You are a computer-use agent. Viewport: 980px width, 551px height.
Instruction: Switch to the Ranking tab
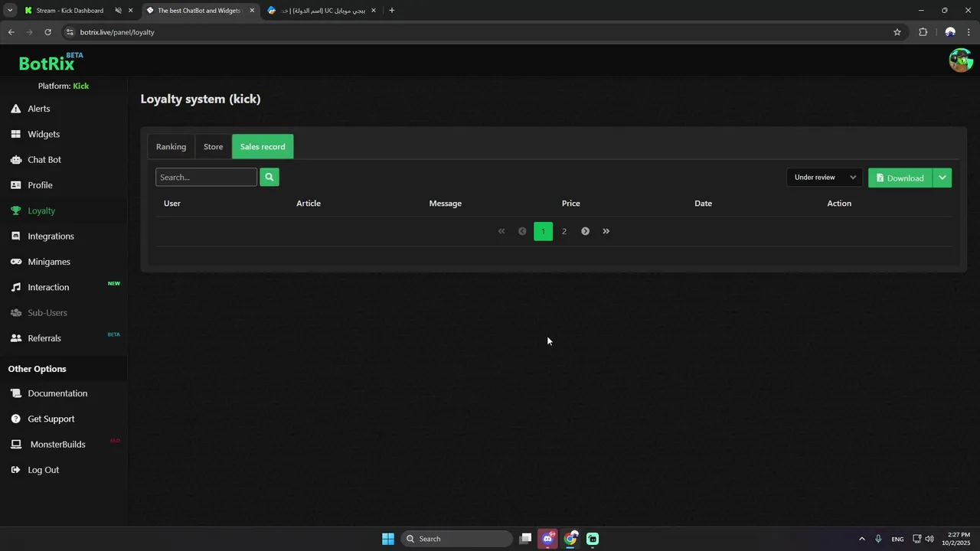[x=171, y=147]
